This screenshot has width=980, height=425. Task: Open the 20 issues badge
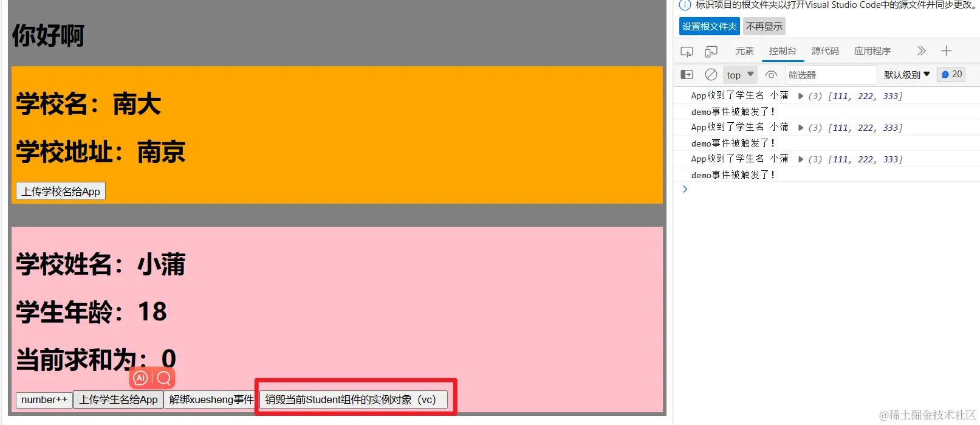[951, 74]
